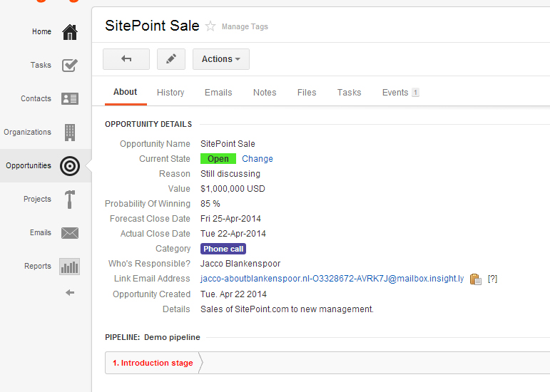Open Contacts via the card icon
Screen dimensions: 550x392
click(69, 99)
